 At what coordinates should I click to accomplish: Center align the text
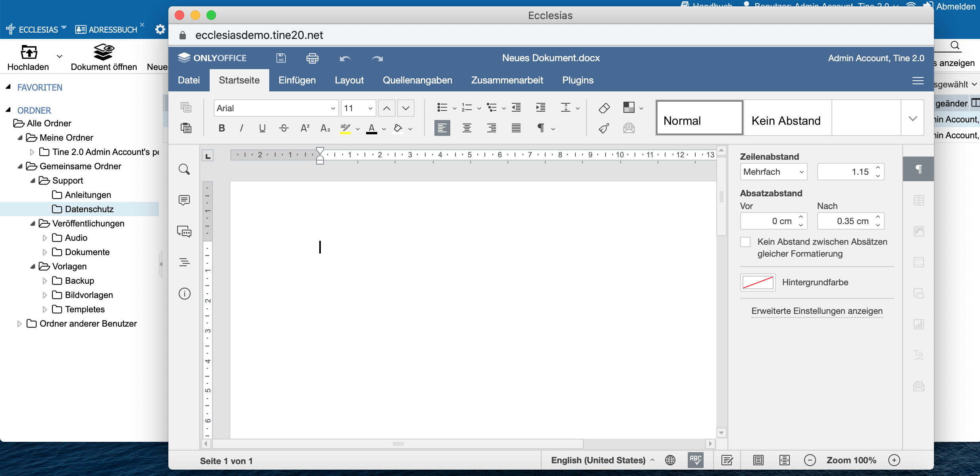pyautogui.click(x=467, y=128)
